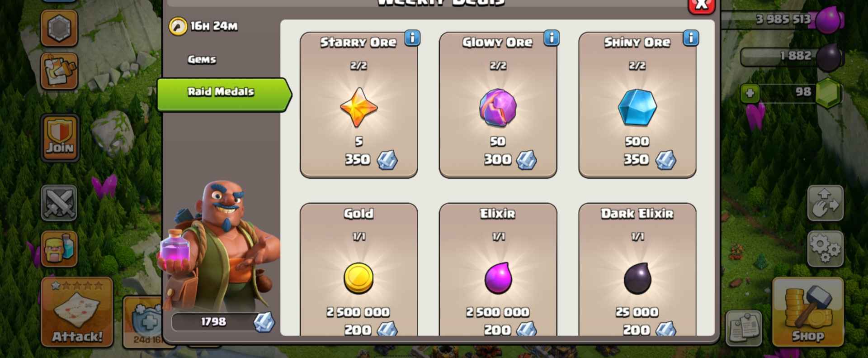This screenshot has width=868, height=358.
Task: Tap the hand swap layout icon
Action: pos(825,203)
